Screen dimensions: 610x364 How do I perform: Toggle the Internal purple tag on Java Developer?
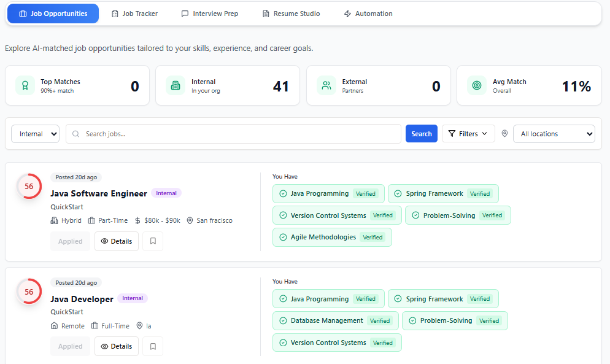133,299
